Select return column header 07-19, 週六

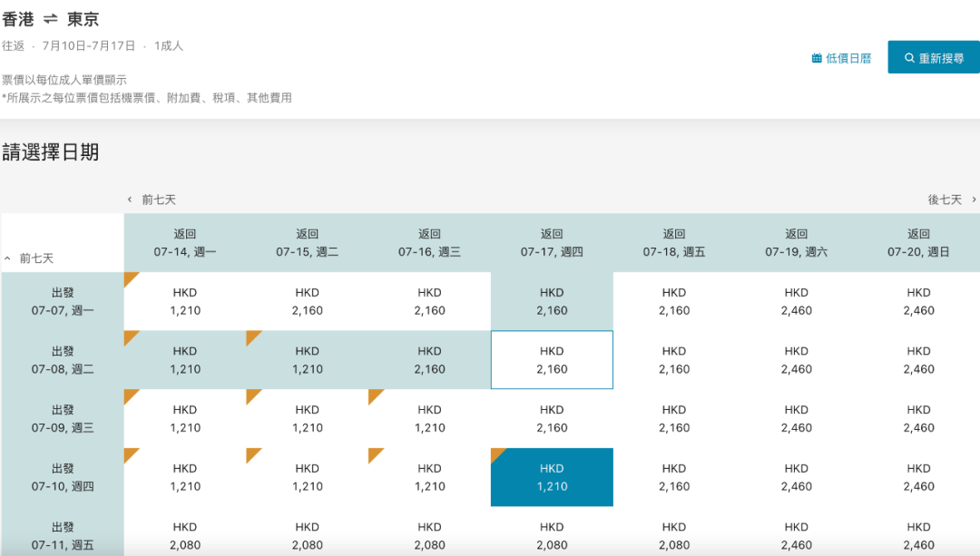click(x=797, y=243)
